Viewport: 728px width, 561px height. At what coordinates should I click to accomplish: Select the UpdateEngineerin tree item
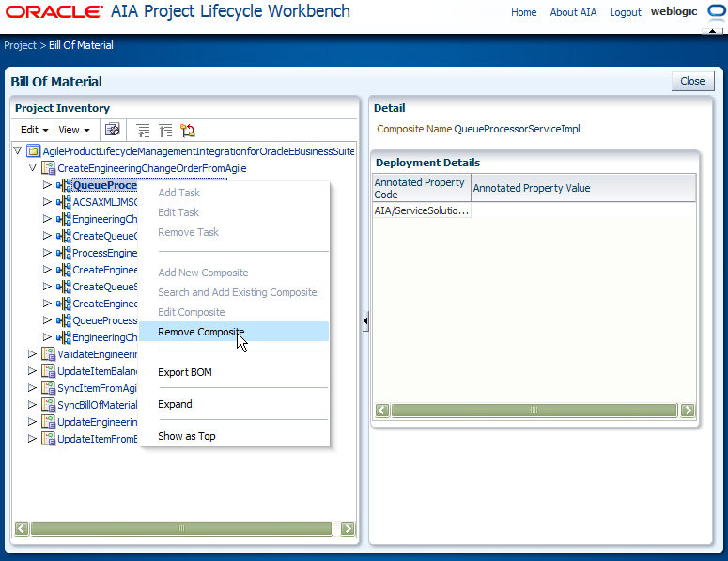click(98, 422)
